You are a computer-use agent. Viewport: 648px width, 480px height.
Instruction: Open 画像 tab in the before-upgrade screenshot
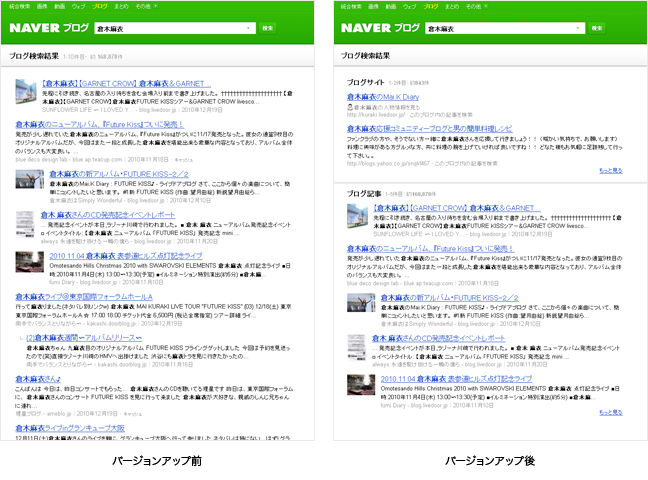(x=42, y=6)
